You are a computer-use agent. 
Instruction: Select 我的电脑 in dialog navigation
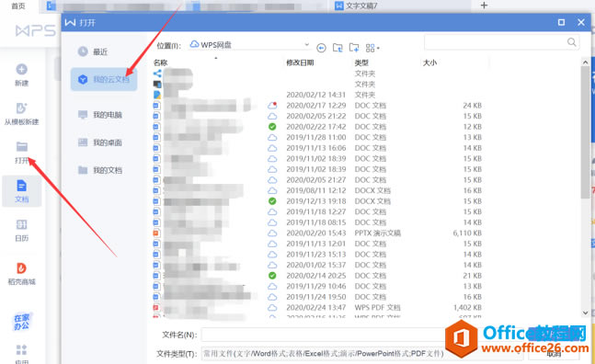click(x=100, y=115)
